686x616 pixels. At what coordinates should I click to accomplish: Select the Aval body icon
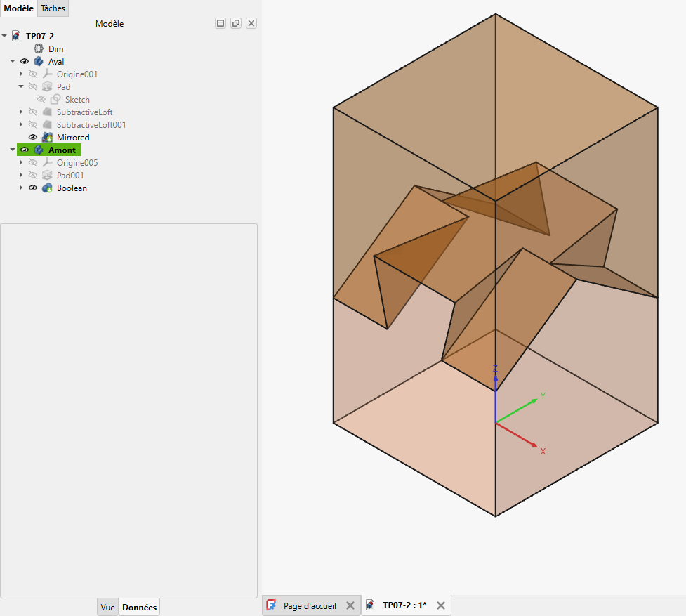tap(39, 61)
